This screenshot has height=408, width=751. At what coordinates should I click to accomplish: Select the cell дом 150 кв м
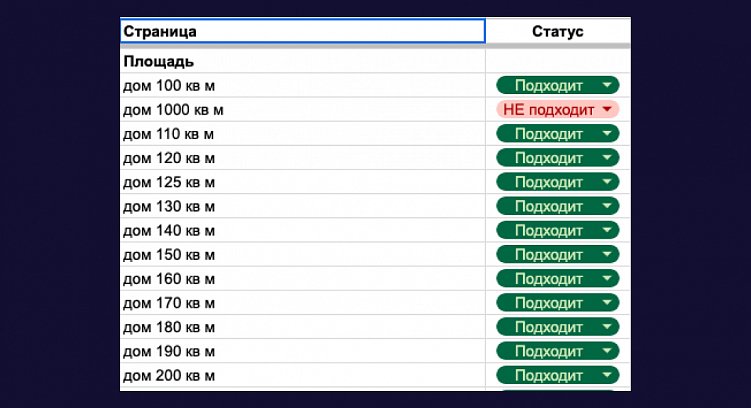click(x=303, y=255)
